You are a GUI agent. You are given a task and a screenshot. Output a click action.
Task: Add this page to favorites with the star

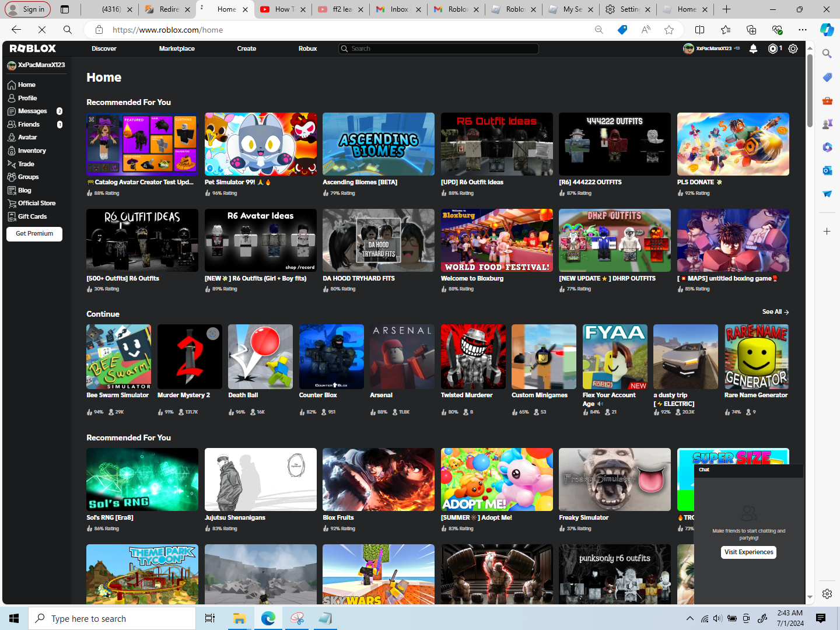[669, 30]
